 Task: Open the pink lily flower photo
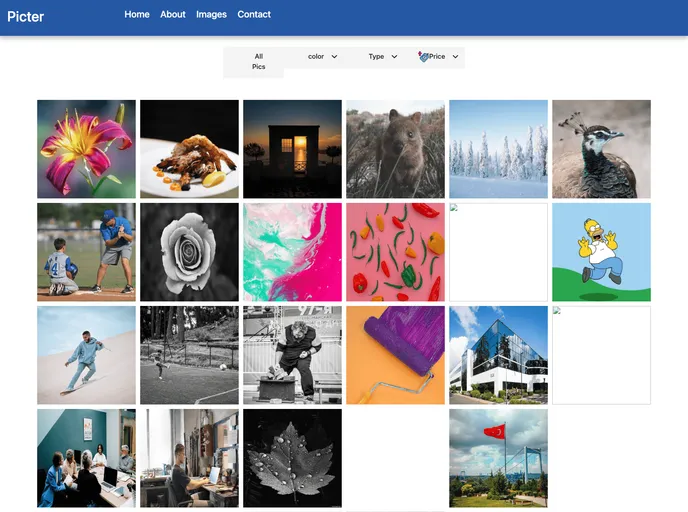pyautogui.click(x=86, y=149)
